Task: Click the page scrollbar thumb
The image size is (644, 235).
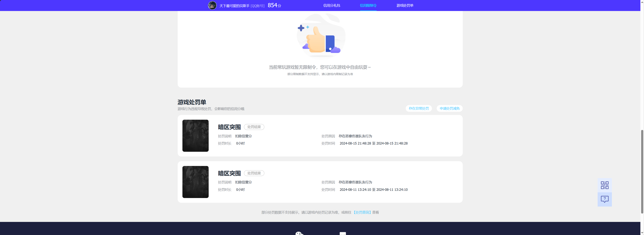Action: pos(642,172)
